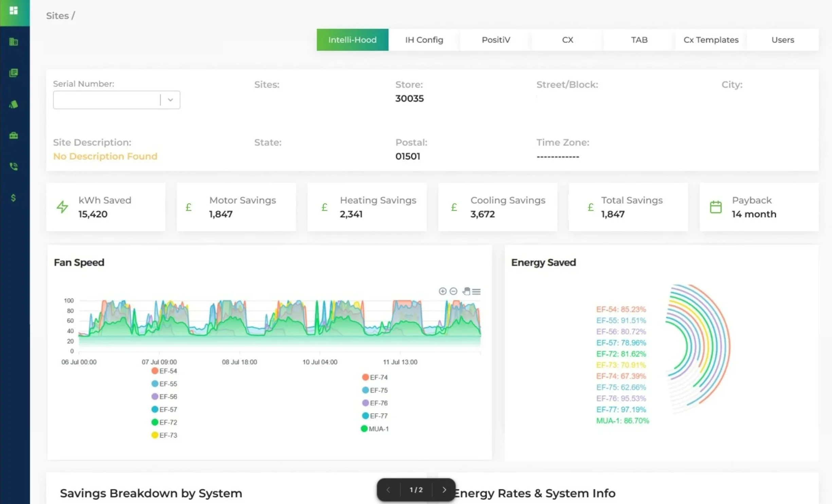The width and height of the screenshot is (832, 504).
Task: Go to previous page in pager
Action: pyautogui.click(x=388, y=489)
